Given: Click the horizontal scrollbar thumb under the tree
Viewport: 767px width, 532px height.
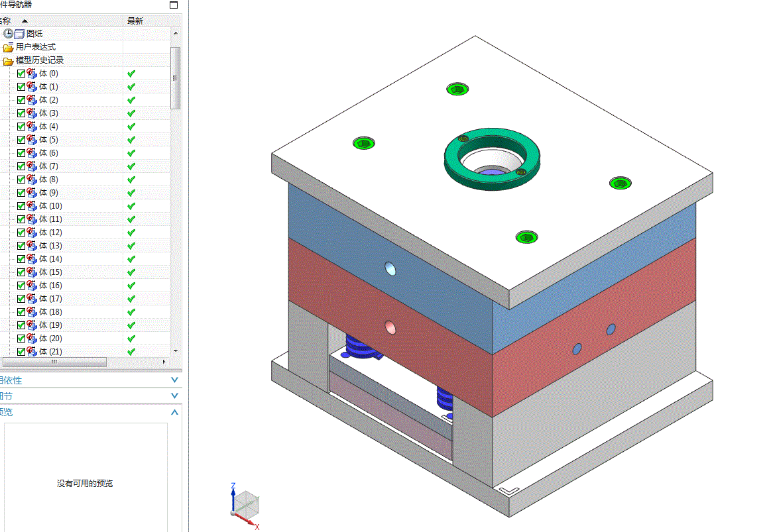Looking at the screenshot, I should 54,362.
